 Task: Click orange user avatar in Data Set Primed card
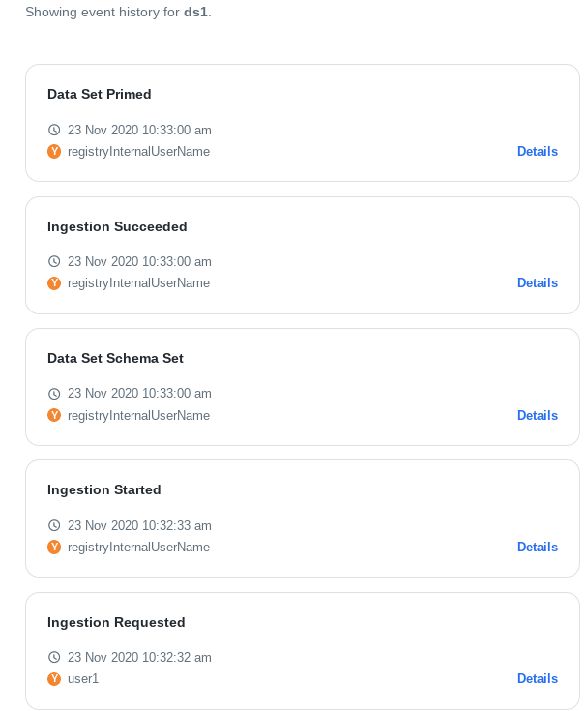pos(54,152)
